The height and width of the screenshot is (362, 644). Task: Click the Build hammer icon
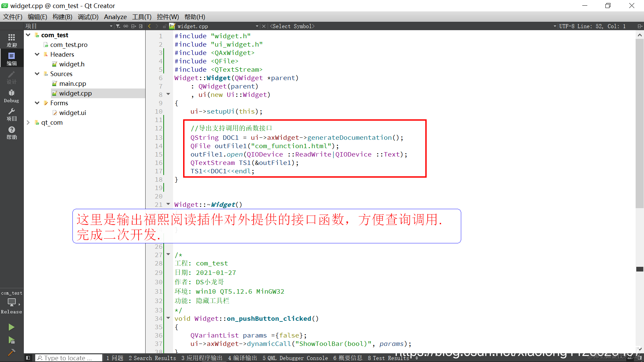pos(11,352)
